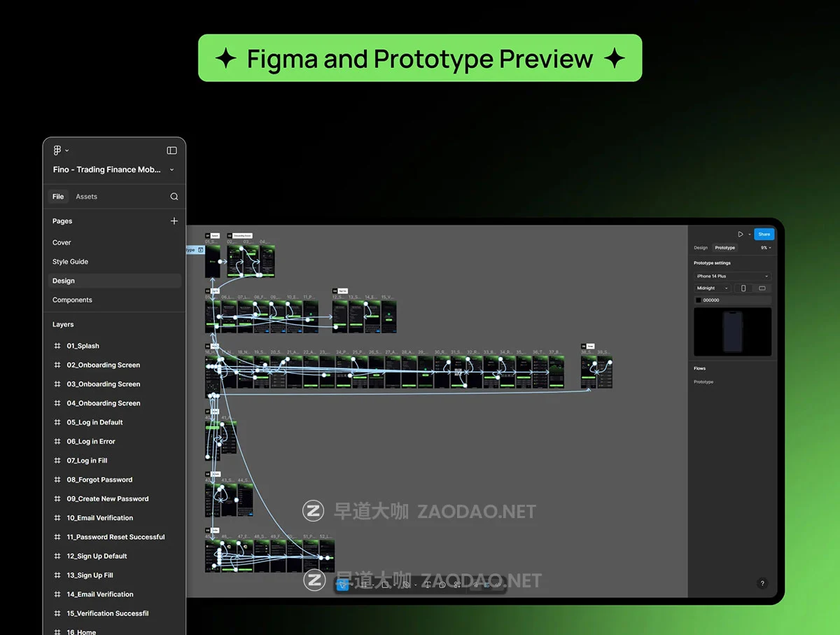Select the Text tool in bottom toolbar
Viewport: 840px width, 635px height.
point(428,585)
